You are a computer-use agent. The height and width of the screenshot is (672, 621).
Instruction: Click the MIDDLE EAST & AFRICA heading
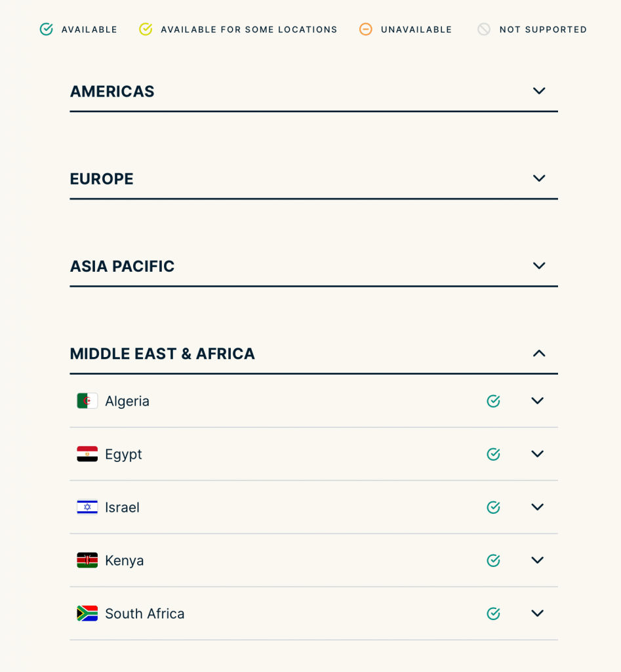tap(162, 353)
